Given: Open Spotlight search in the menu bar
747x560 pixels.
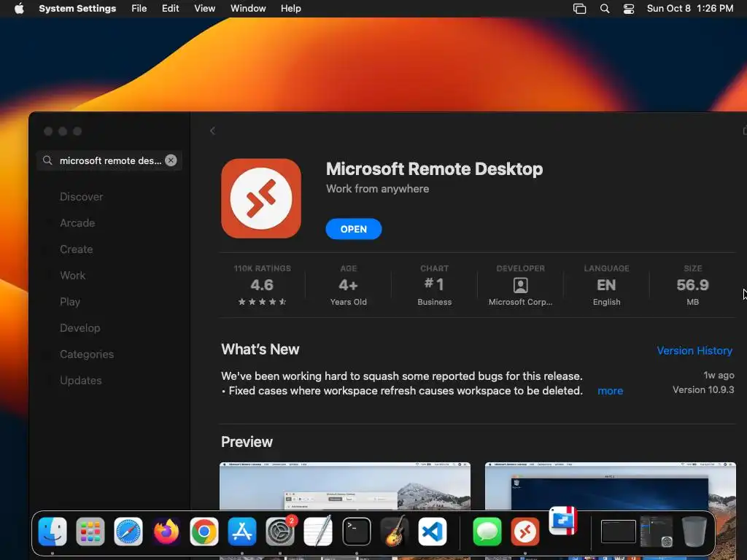Looking at the screenshot, I should (x=605, y=9).
